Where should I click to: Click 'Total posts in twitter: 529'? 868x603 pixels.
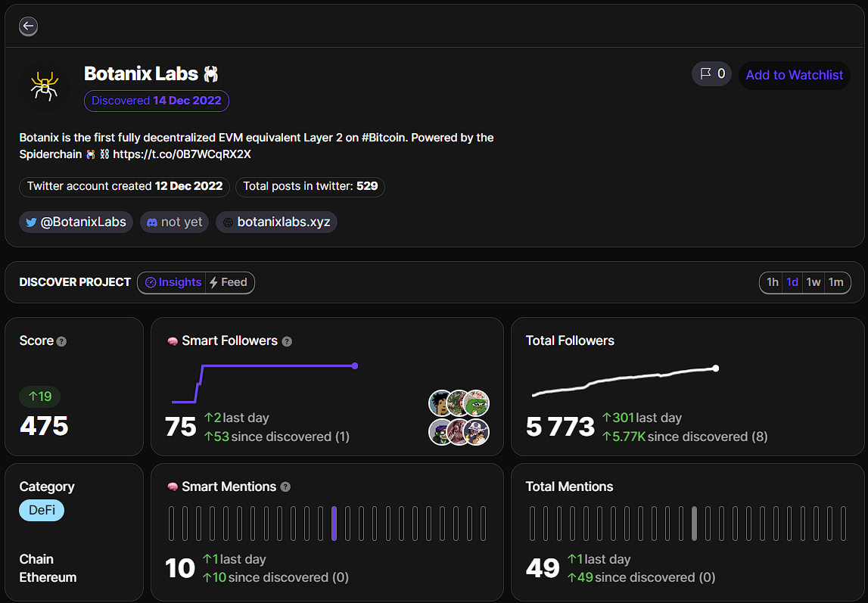tap(310, 186)
